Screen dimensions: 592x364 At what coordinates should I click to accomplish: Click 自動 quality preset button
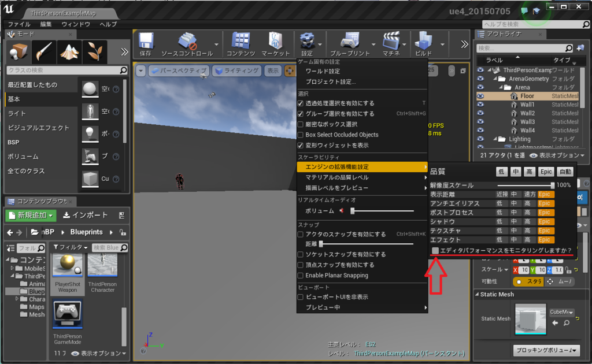click(565, 172)
